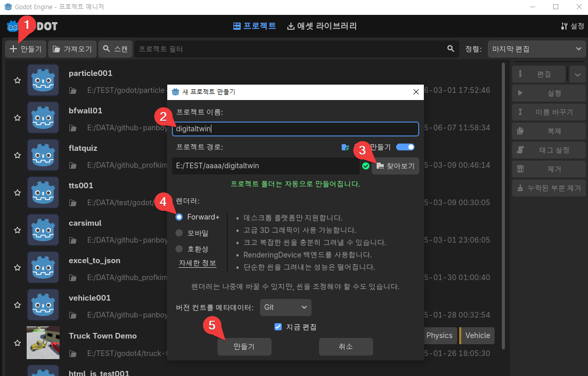Click the green valid path check icon
Viewport: 588px width, 376px height.
(x=366, y=166)
